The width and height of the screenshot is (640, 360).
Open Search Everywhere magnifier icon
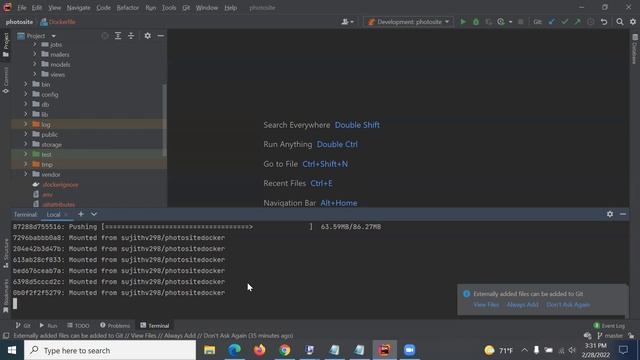coord(620,22)
